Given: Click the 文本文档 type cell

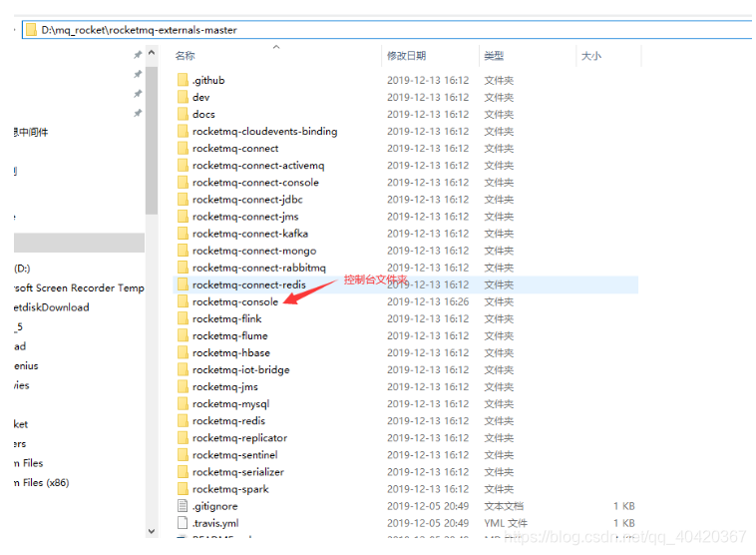Looking at the screenshot, I should coord(504,506).
